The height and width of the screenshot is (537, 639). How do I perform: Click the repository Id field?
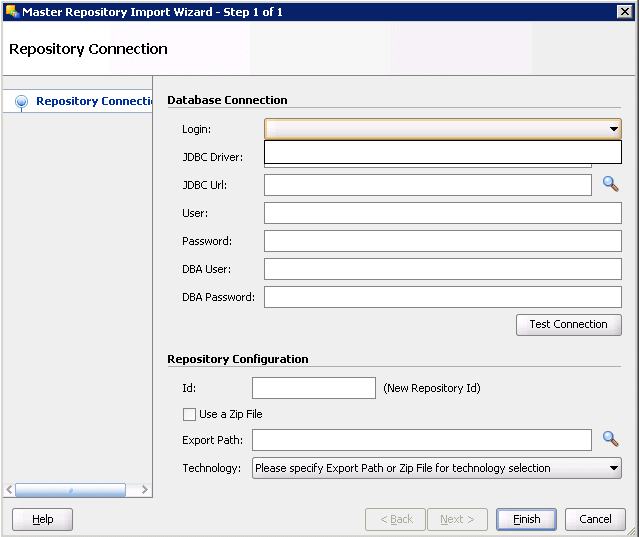click(313, 388)
